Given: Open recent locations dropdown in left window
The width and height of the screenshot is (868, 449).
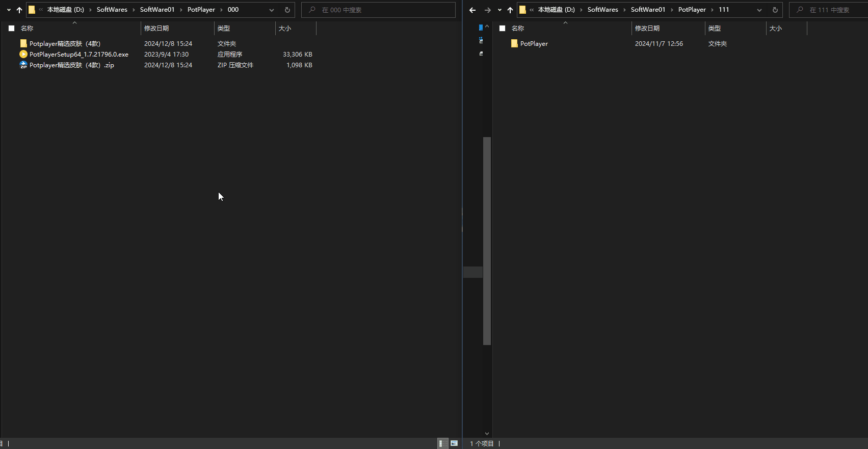Looking at the screenshot, I should [9, 10].
